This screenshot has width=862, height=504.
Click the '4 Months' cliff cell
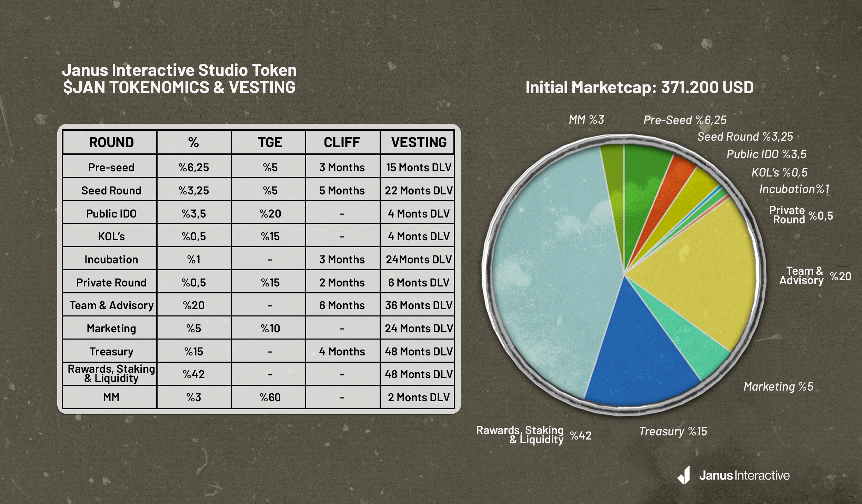click(x=343, y=351)
